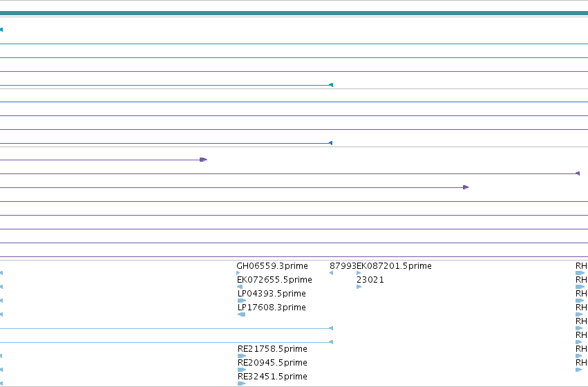588x387 pixels.
Task: Select the 87993 feature label
Action: coord(343,266)
